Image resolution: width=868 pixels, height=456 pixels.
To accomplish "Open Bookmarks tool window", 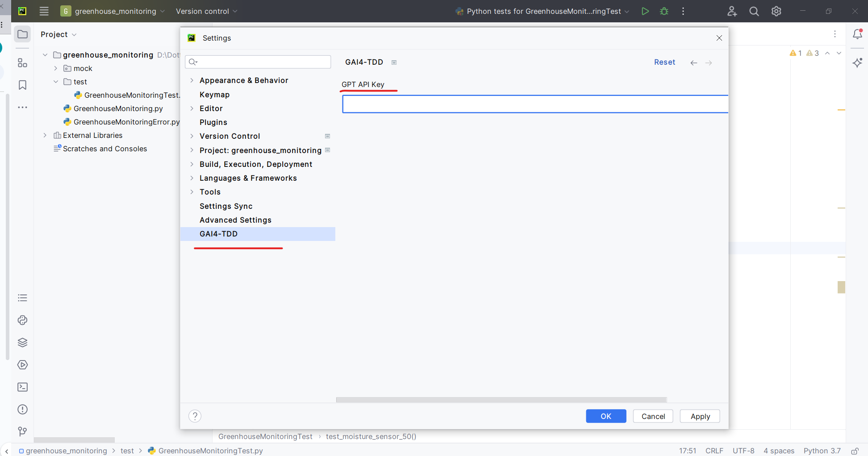I will click(x=22, y=85).
